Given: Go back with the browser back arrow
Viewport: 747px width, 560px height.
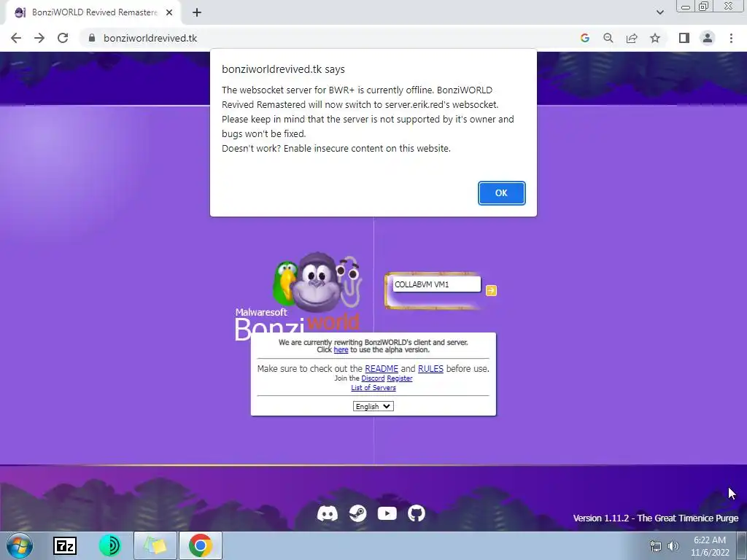Looking at the screenshot, I should pos(16,38).
